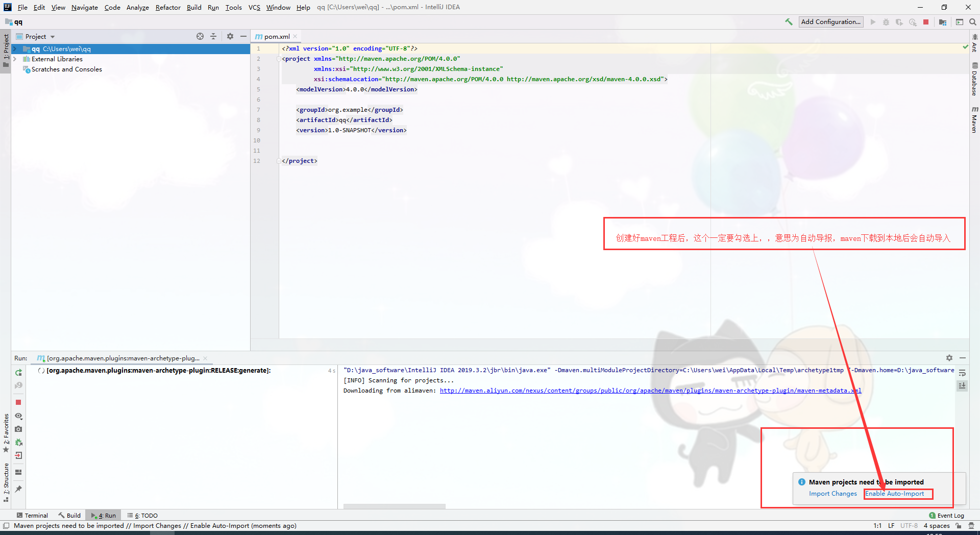The height and width of the screenshot is (535, 980).
Task: Open the Build tool window tab
Action: pos(69,515)
